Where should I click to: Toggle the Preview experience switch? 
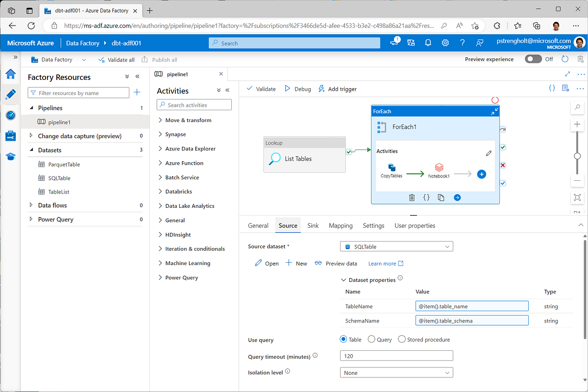point(533,58)
